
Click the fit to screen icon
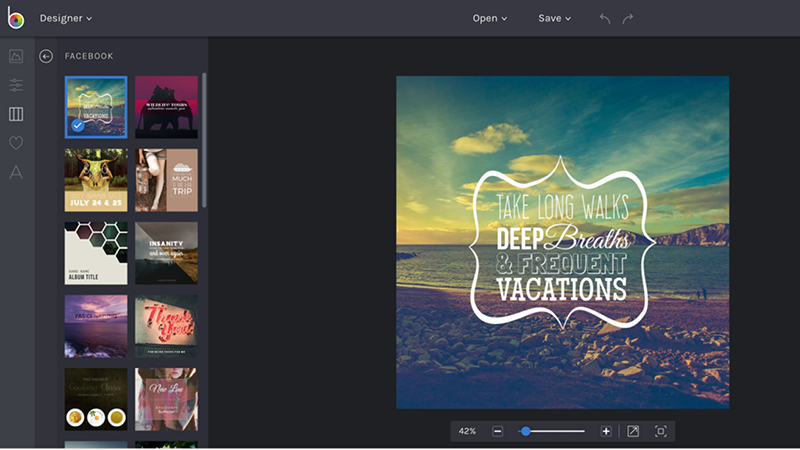(x=661, y=432)
